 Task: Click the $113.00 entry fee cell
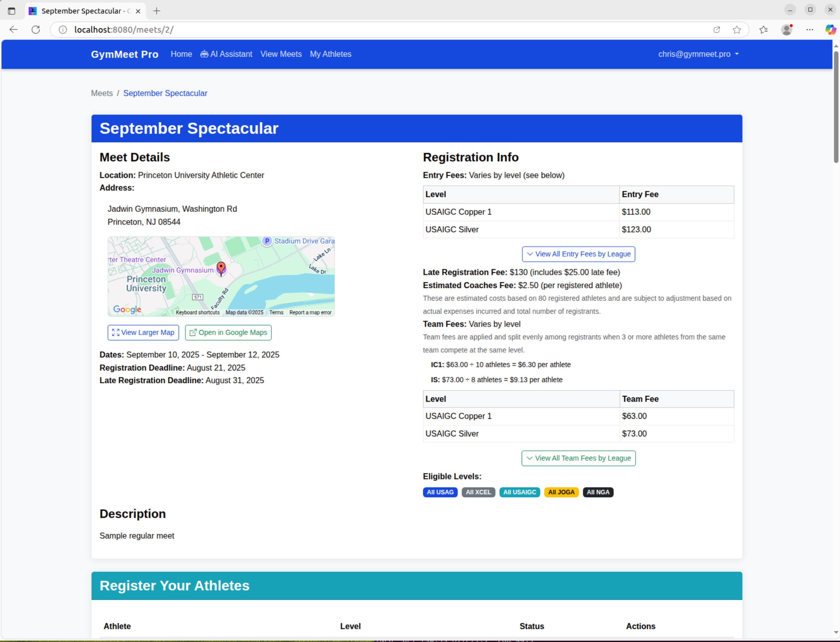[x=676, y=212]
